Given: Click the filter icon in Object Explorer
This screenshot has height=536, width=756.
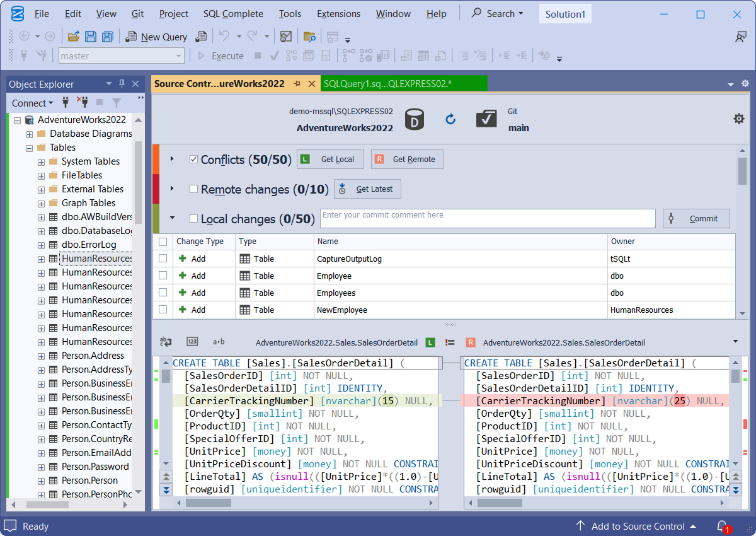Looking at the screenshot, I should pos(117,103).
